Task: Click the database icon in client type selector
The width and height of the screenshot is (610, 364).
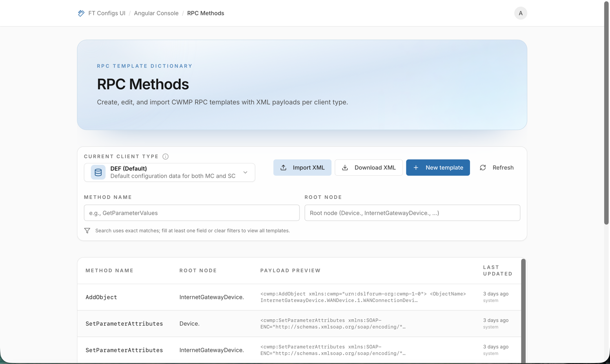Action: click(98, 172)
